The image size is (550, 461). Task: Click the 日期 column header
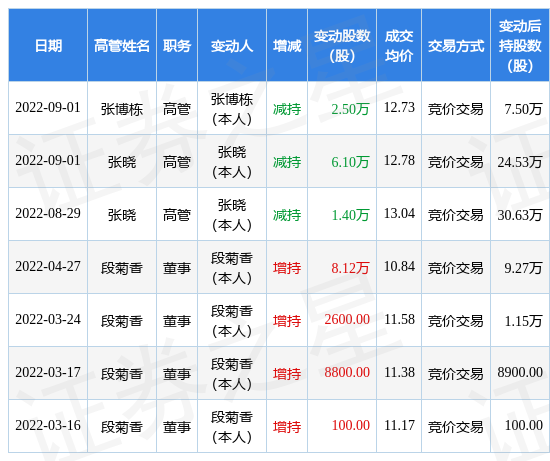[x=48, y=46]
